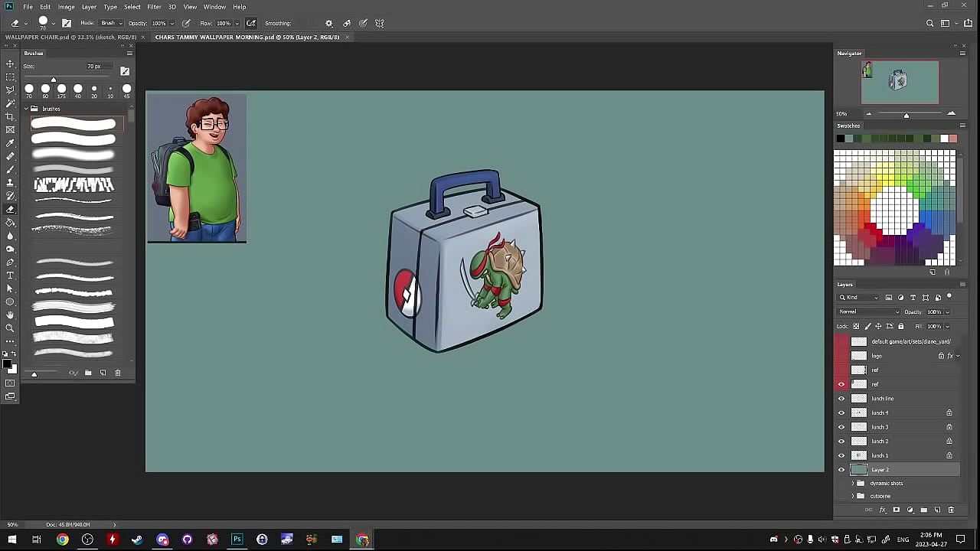Open Chrome from the Windows taskbar
The image size is (980, 551).
click(x=63, y=540)
